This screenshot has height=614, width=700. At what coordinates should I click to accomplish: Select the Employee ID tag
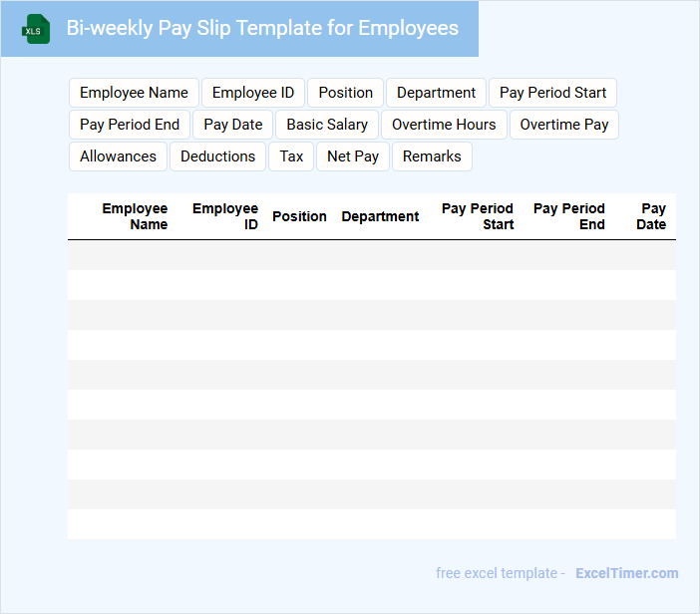pos(253,93)
